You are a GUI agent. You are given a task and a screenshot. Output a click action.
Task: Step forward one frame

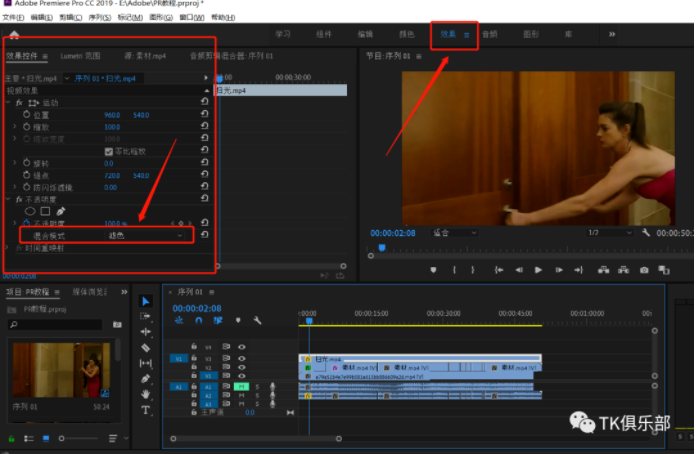[559, 270]
